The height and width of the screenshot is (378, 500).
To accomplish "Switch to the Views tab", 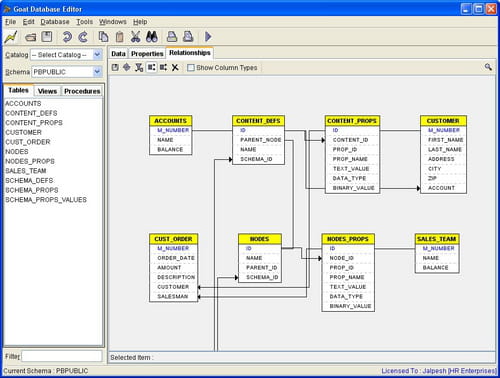I will 47,91.
